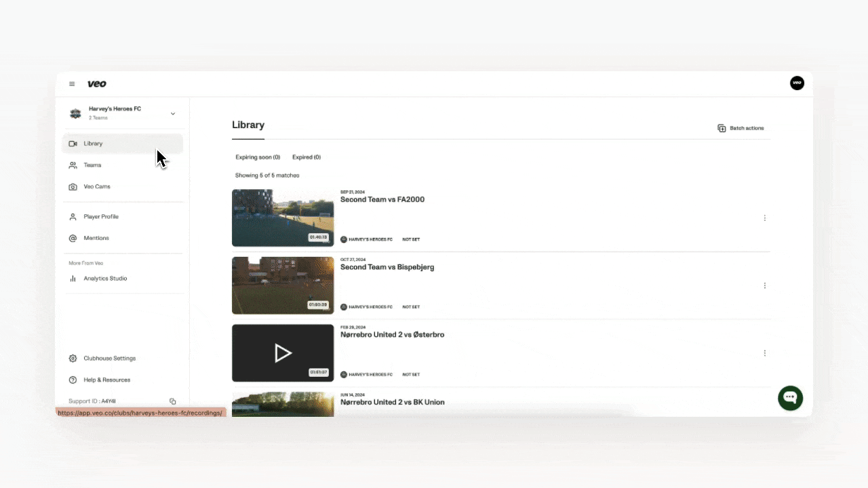Click the JUN 14, 2024 date label
This screenshot has height=488, width=868.
pos(353,395)
